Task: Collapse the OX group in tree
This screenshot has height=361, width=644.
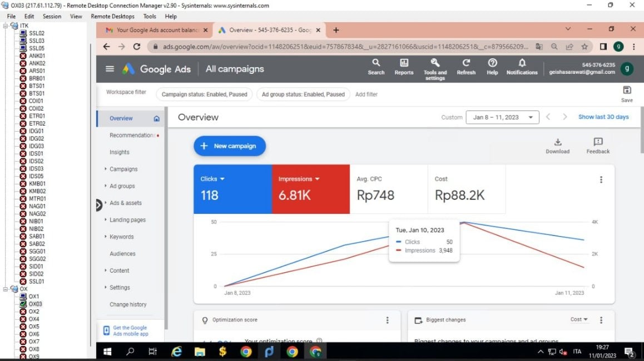Action: click(x=6, y=289)
